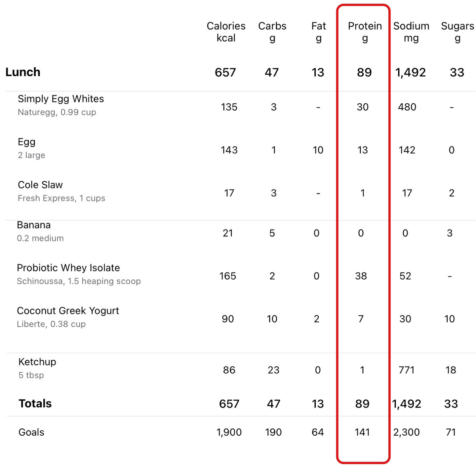
Task: Click the Carbs column header
Action: [x=272, y=32]
